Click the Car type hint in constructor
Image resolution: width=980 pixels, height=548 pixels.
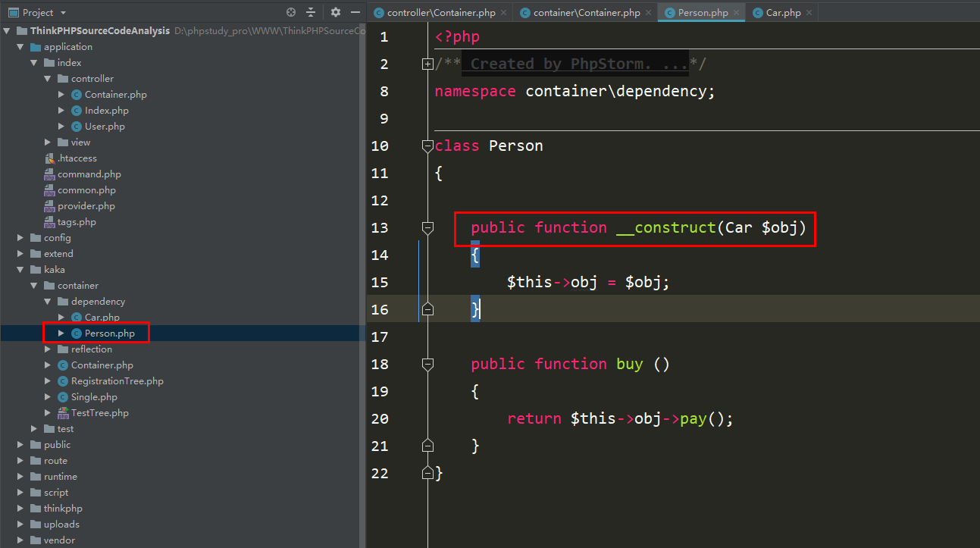click(739, 227)
